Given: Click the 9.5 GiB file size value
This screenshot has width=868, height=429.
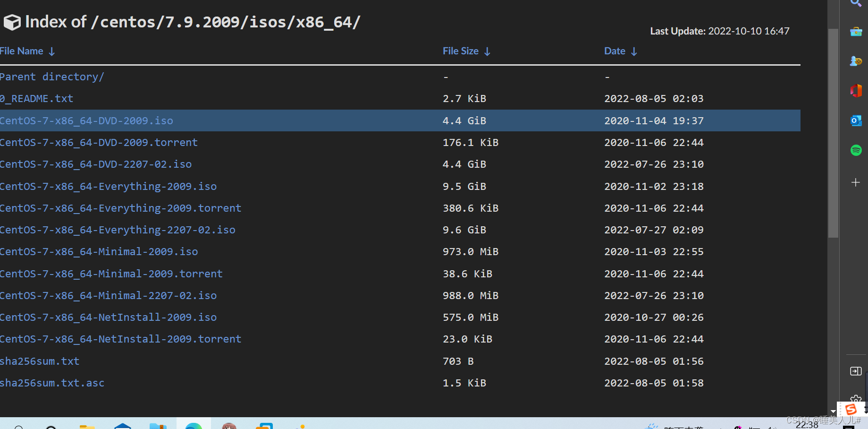Looking at the screenshot, I should [x=464, y=186].
